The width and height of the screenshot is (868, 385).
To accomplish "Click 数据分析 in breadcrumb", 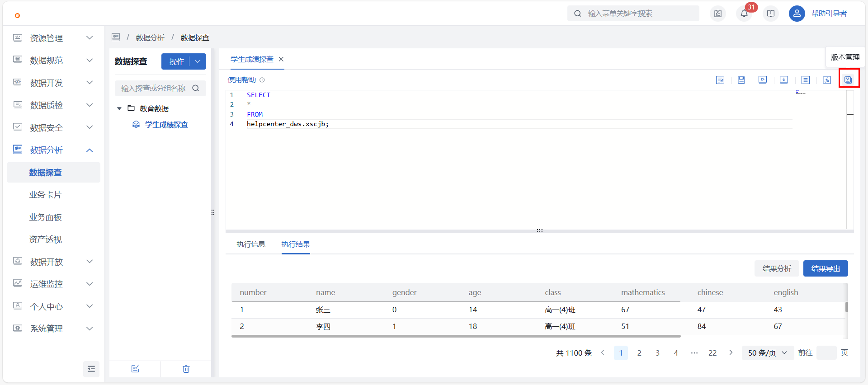I will (x=150, y=38).
